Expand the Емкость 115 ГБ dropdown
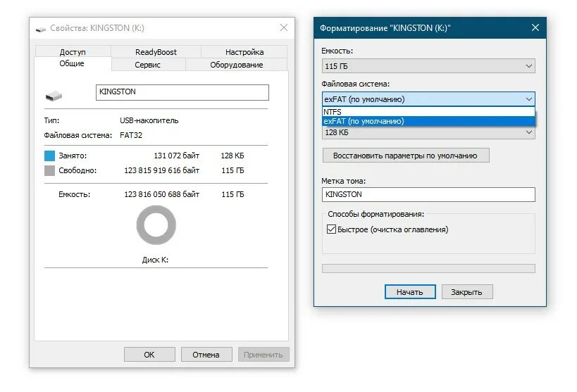Viewport: 577px width, 392px height. 428,66
